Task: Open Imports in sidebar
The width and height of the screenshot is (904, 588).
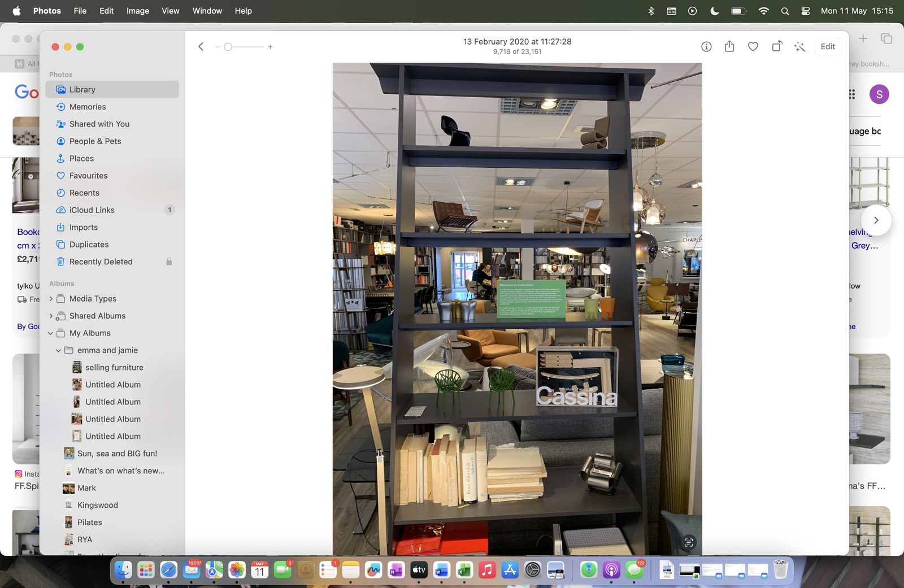Action: coord(112,227)
